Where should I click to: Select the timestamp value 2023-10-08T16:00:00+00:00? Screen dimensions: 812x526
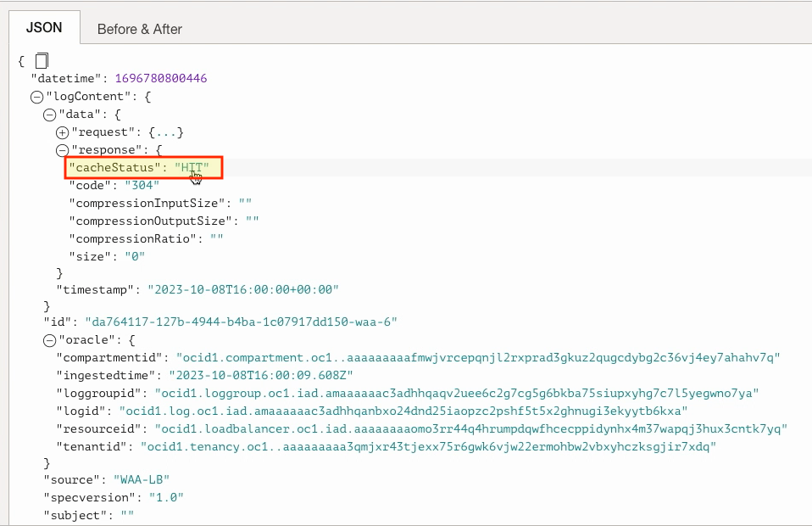[243, 289]
